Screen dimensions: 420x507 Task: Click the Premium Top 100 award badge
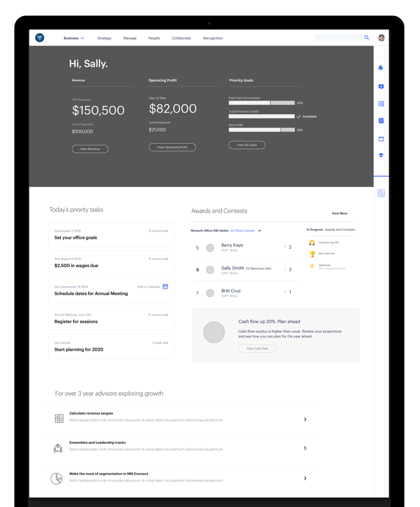[311, 243]
